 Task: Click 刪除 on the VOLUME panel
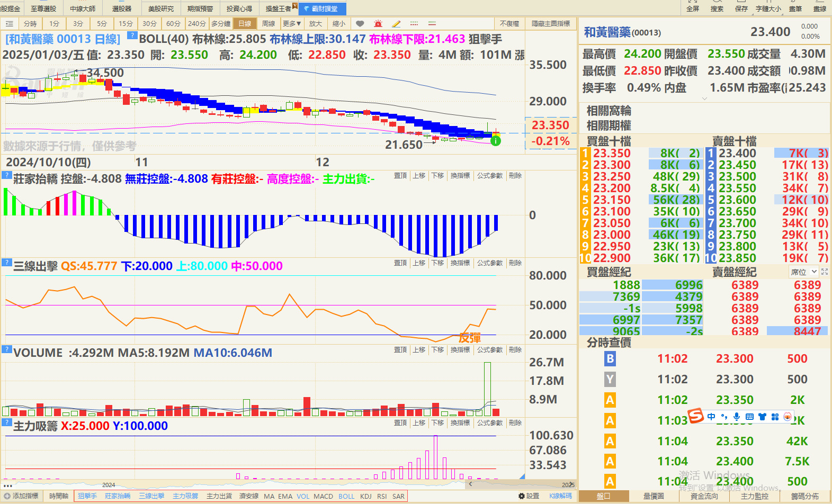pos(515,350)
